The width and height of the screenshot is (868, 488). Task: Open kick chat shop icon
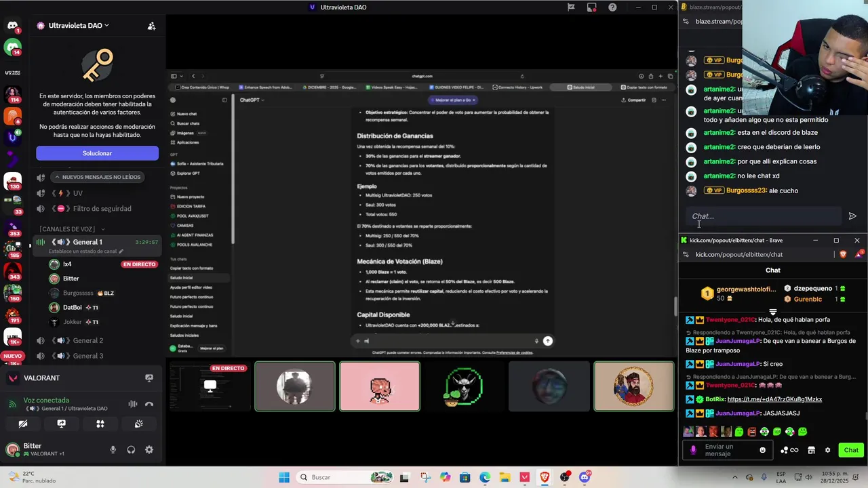click(x=811, y=450)
